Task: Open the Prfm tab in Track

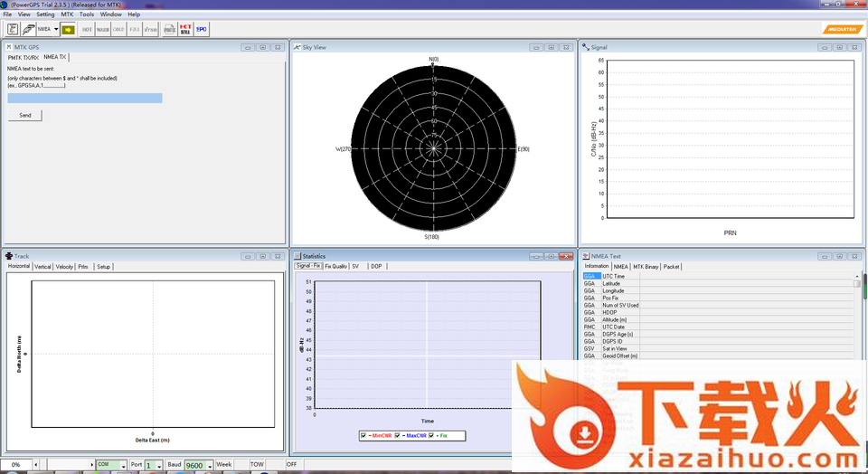Action: pyautogui.click(x=83, y=267)
